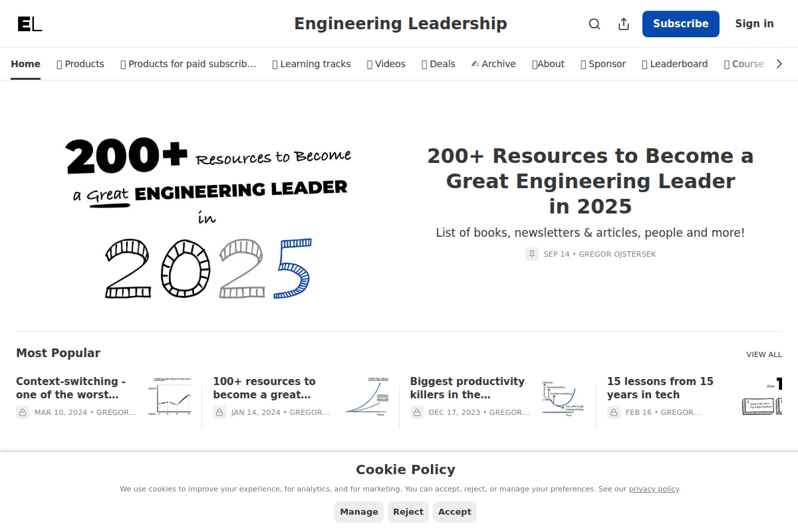The height and width of the screenshot is (532, 798).
Task: Open the privacy policy link
Action: coord(654,489)
